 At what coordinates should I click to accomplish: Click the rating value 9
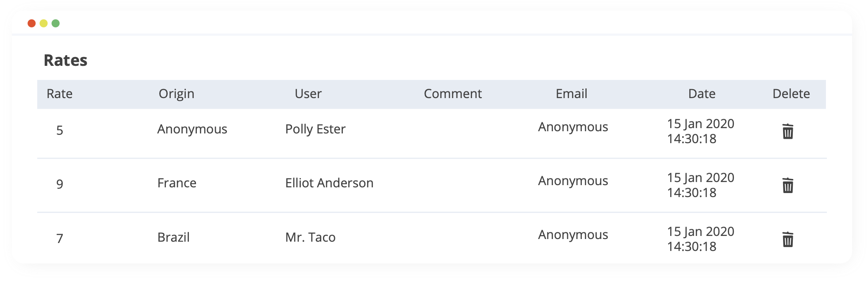click(x=60, y=184)
